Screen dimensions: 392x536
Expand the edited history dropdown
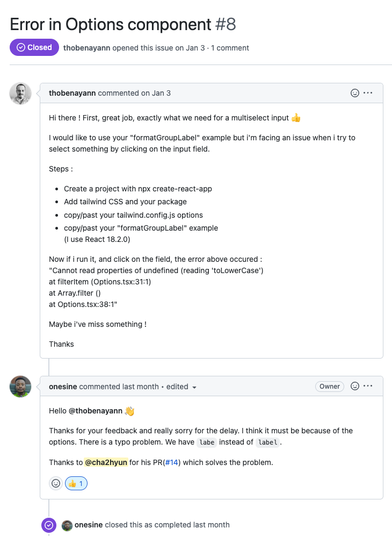pyautogui.click(x=194, y=387)
